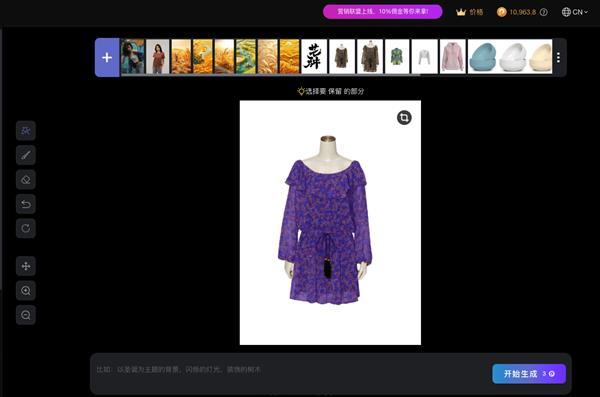Open the CN language dropdown
This screenshot has height=397, width=600.
575,12
